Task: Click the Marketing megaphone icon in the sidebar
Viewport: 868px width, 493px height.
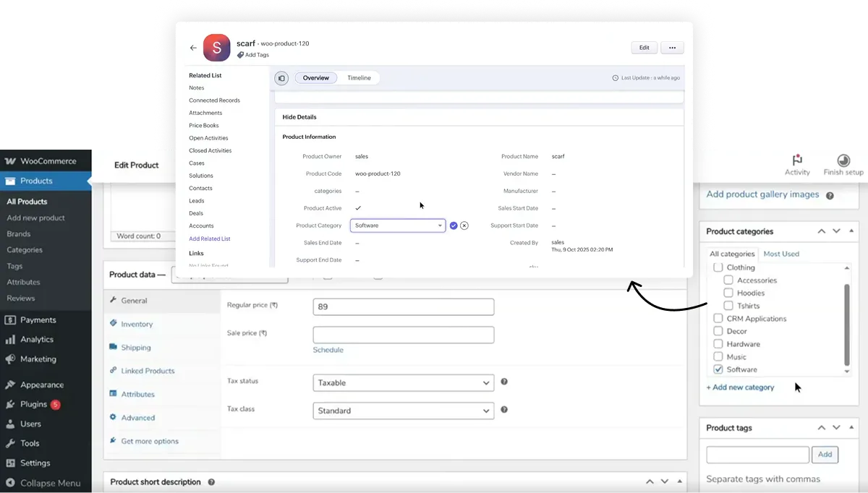Action: click(12, 359)
